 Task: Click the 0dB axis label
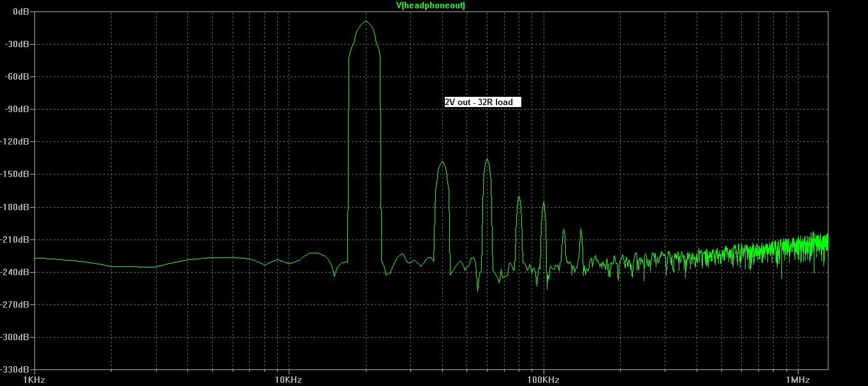[x=20, y=11]
